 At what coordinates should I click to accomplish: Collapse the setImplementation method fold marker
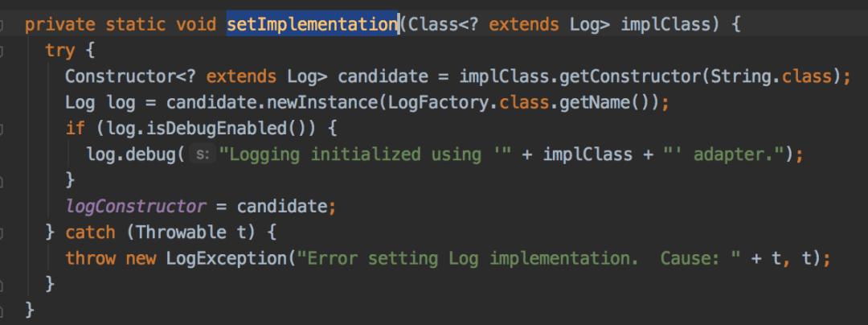click(x=2, y=25)
